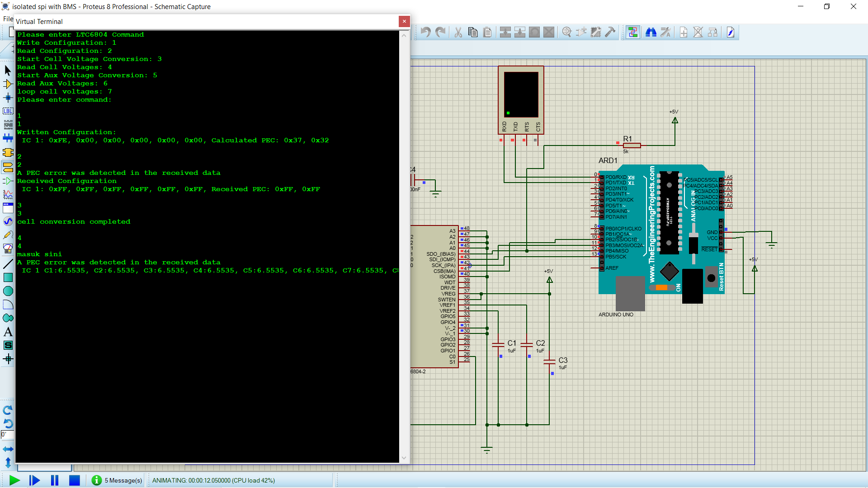Viewport: 868px width, 488px height.
Task: Click the Undo toolbar arrow
Action: point(425,32)
